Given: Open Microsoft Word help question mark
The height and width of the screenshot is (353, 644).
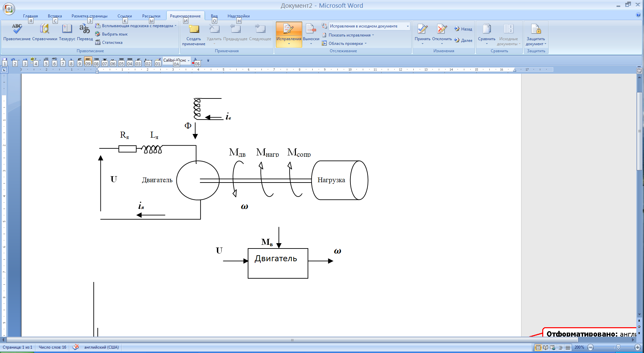Looking at the screenshot, I should pyautogui.click(x=638, y=15).
